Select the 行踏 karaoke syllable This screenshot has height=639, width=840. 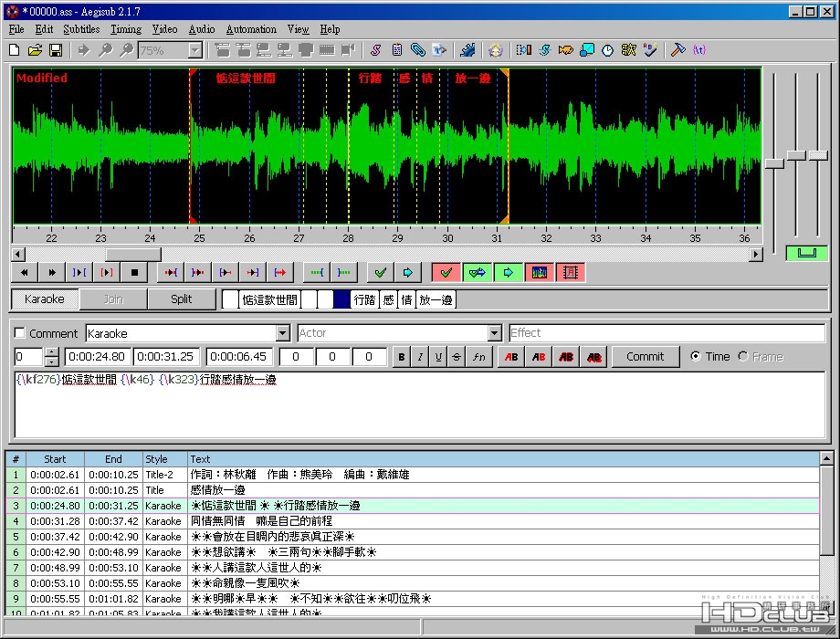pos(365,299)
